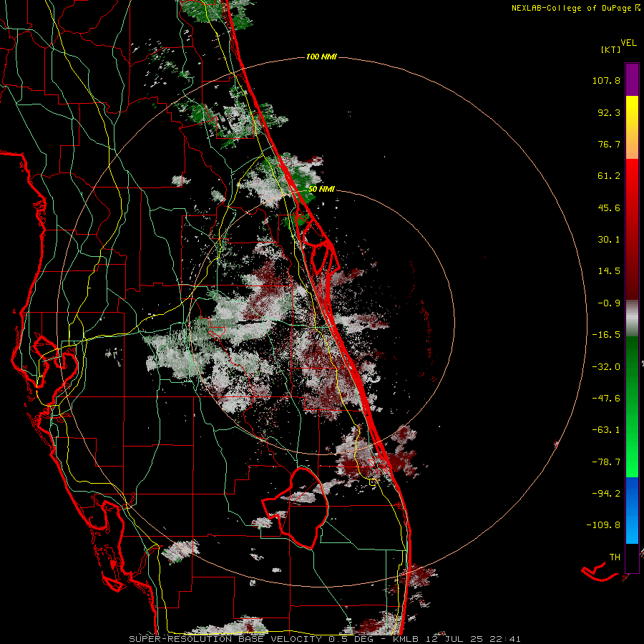Select the 92.3 value on velocity scale
The width and height of the screenshot is (644, 644).
(609, 112)
